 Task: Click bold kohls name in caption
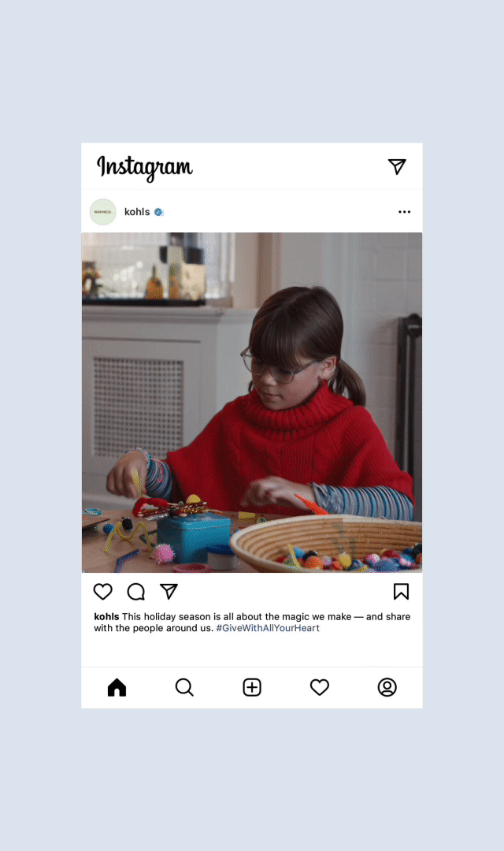(106, 616)
